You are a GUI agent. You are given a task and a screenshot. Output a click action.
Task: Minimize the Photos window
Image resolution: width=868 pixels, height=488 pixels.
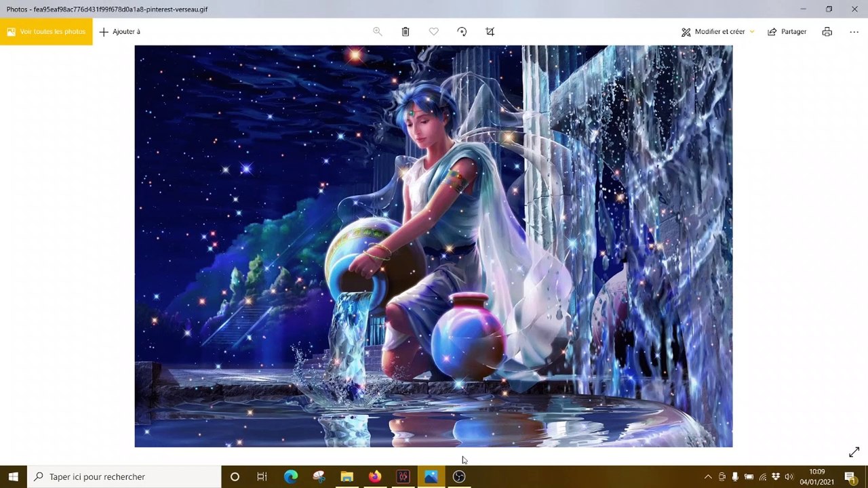pyautogui.click(x=803, y=9)
